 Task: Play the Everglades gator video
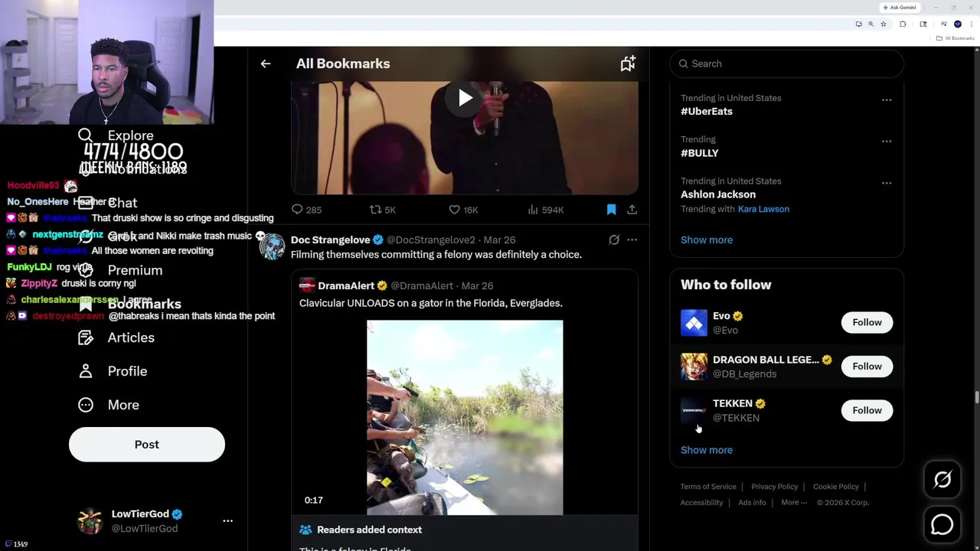465,418
